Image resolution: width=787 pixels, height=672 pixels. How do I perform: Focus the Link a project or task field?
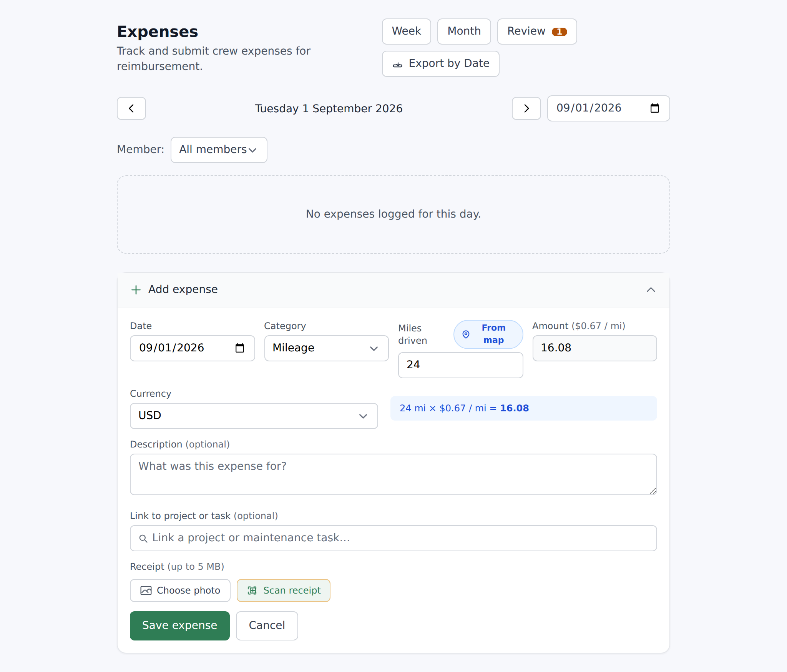coord(393,538)
